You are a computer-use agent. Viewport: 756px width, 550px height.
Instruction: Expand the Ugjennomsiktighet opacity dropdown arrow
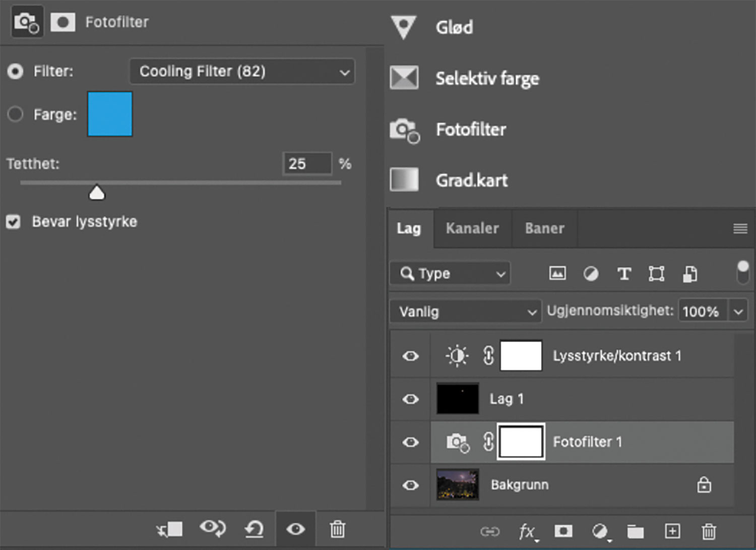click(x=738, y=312)
